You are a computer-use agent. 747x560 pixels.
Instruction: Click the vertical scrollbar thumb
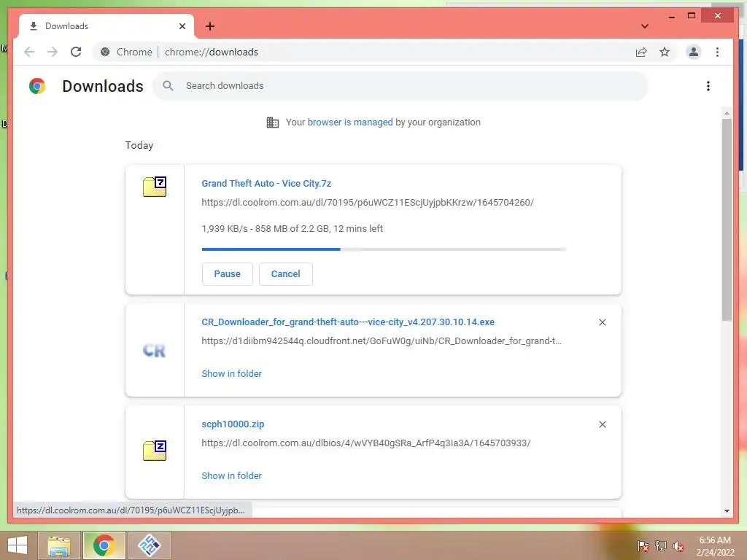(727, 220)
